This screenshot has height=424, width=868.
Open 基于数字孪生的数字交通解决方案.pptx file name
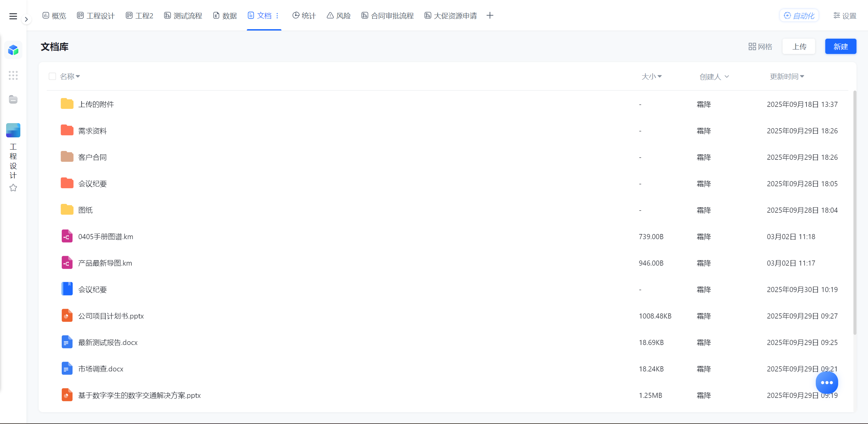coord(139,395)
